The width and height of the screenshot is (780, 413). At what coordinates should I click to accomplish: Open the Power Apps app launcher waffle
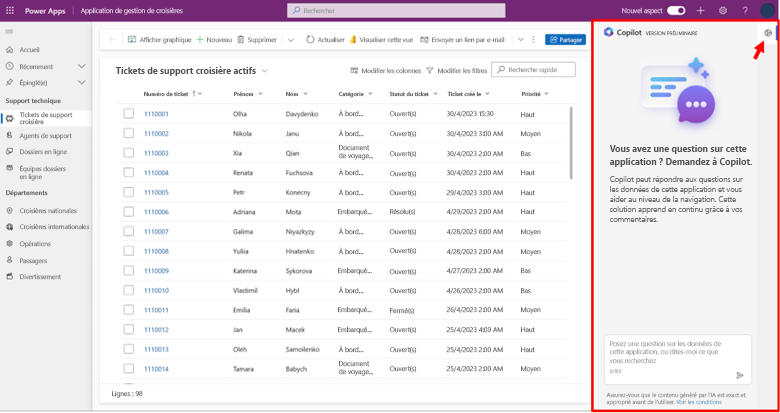coord(11,10)
